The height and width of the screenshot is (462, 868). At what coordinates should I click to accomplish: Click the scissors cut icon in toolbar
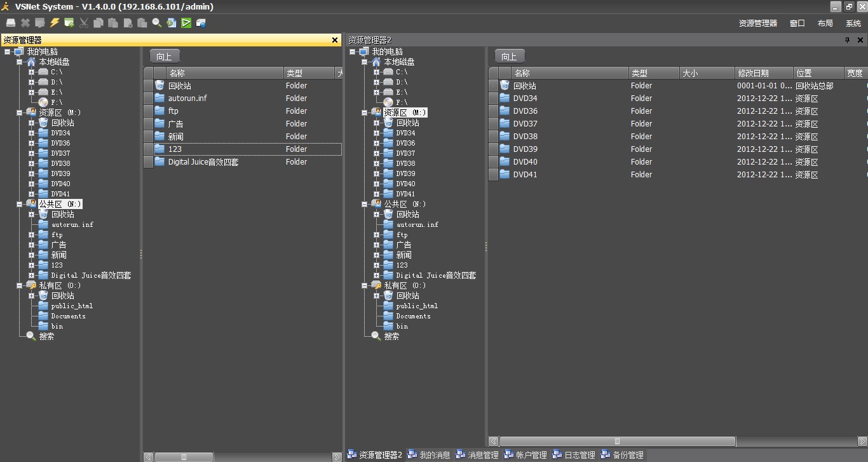tap(84, 23)
